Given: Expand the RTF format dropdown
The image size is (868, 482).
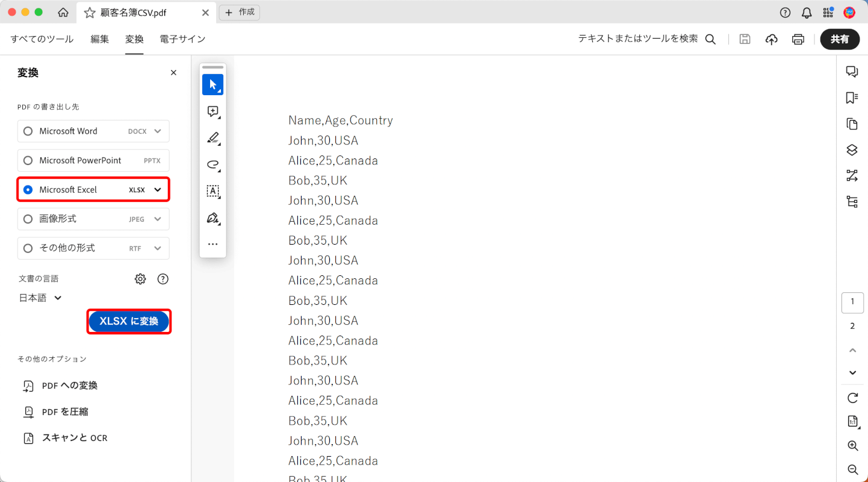Looking at the screenshot, I should coord(158,248).
